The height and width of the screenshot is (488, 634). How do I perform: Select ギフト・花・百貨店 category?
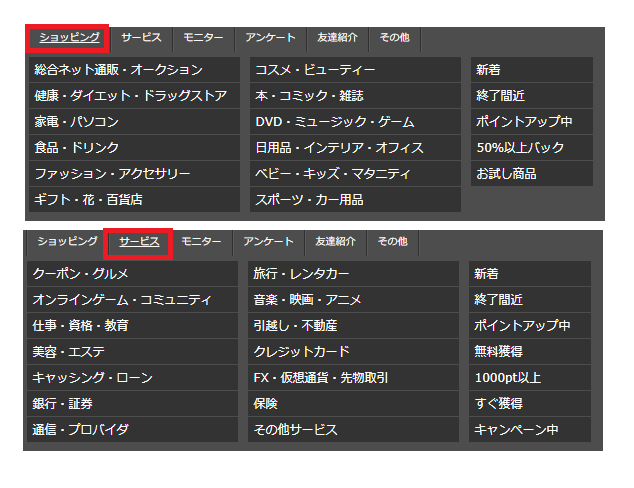click(x=134, y=199)
